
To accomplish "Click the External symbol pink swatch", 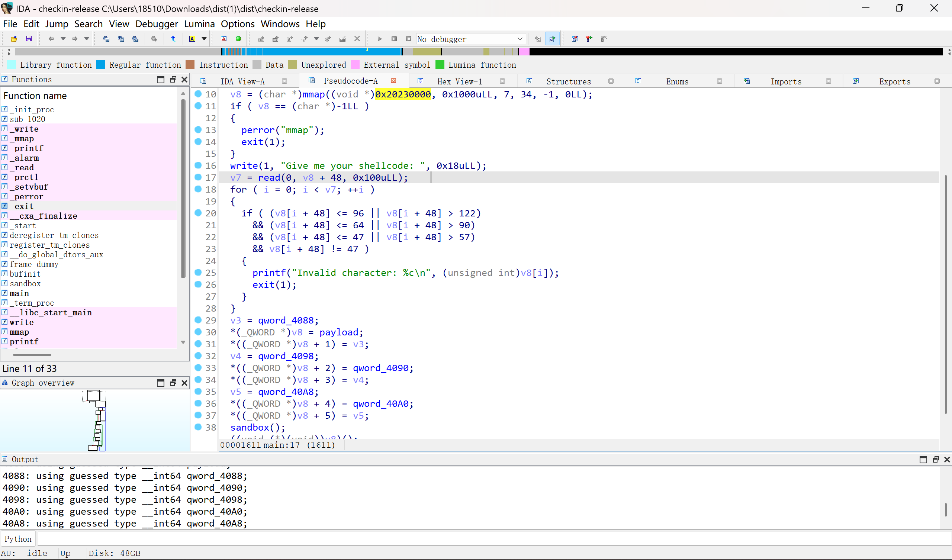I will point(355,65).
